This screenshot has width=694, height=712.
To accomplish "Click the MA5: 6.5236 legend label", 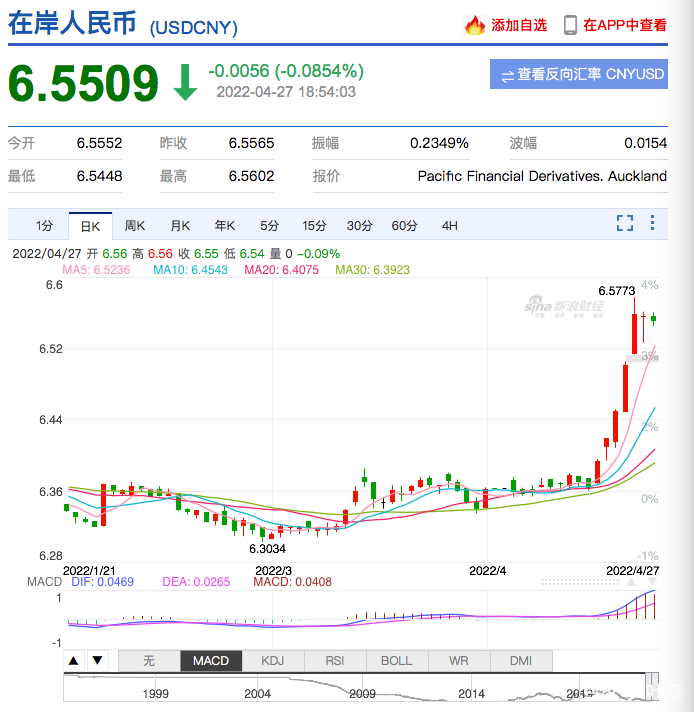I will [96, 270].
